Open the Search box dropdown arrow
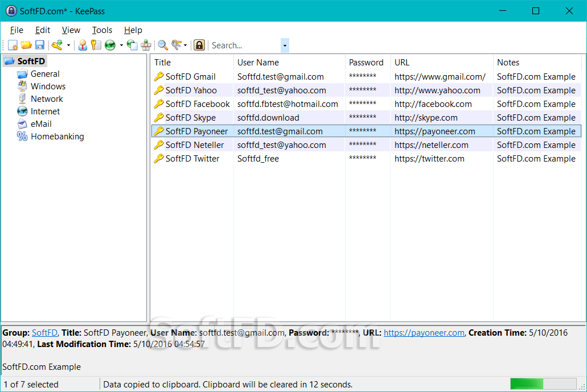The width and height of the screenshot is (587, 392). click(x=285, y=46)
